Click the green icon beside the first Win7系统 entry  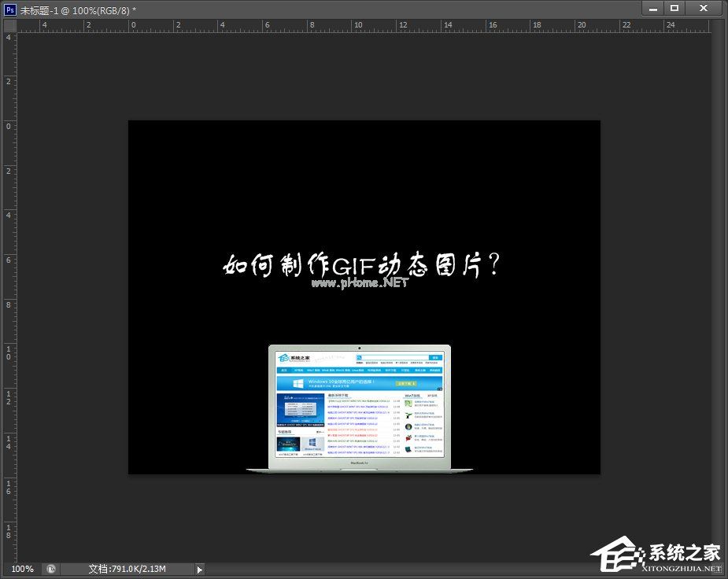point(407,404)
